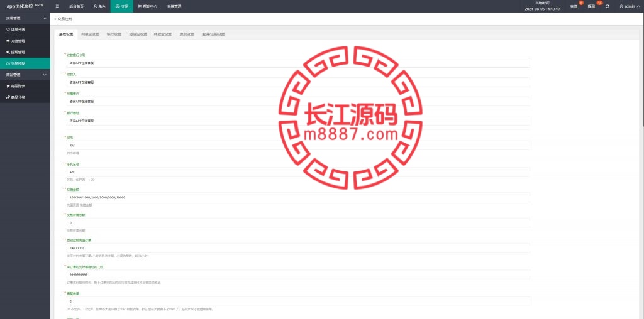The image size is (644, 319).
Task: Click the 交易控制 breadcrumb text
Action: pyautogui.click(x=65, y=19)
